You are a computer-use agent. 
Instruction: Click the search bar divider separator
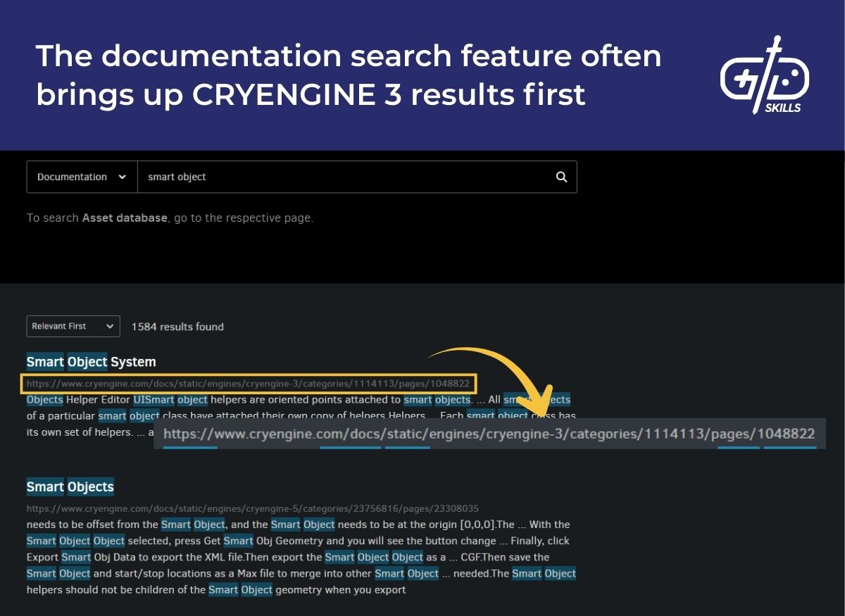coord(136,177)
